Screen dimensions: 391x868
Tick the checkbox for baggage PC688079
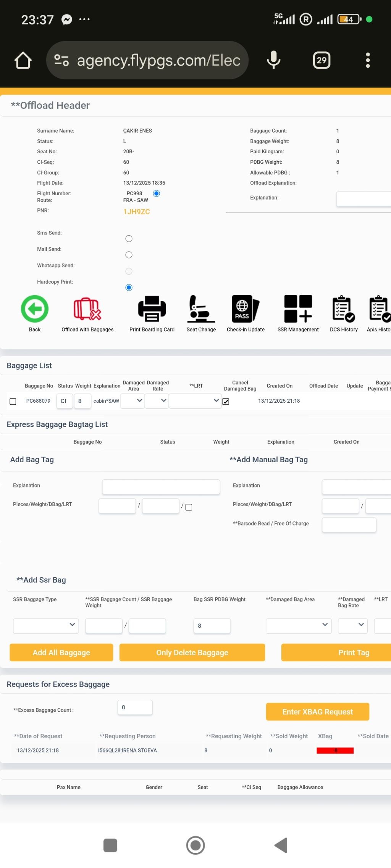(x=13, y=402)
